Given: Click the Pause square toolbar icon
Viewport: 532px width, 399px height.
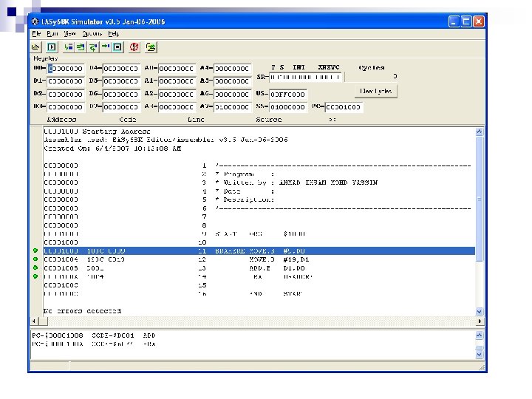Looking at the screenshot, I should click(117, 47).
